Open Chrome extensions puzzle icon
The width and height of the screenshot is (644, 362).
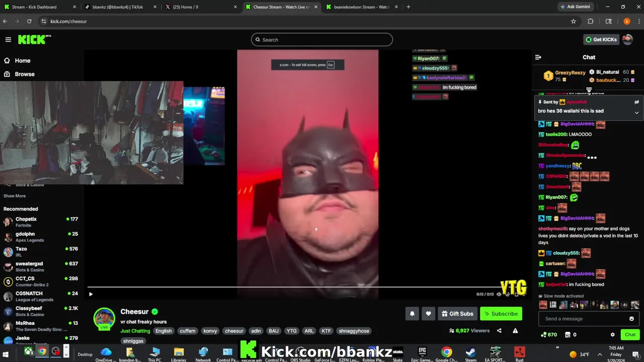click(591, 22)
